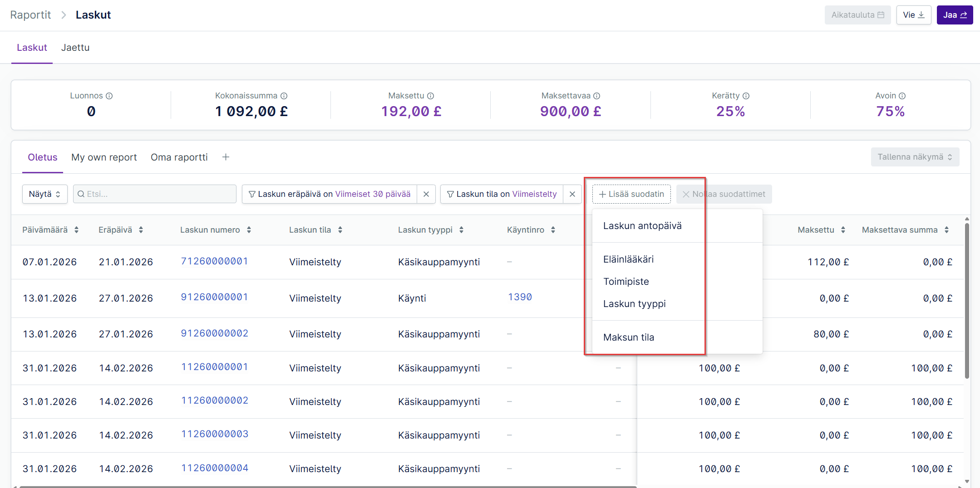This screenshot has height=488, width=980.
Task: Add a new report view with the plus icon
Action: click(x=226, y=157)
